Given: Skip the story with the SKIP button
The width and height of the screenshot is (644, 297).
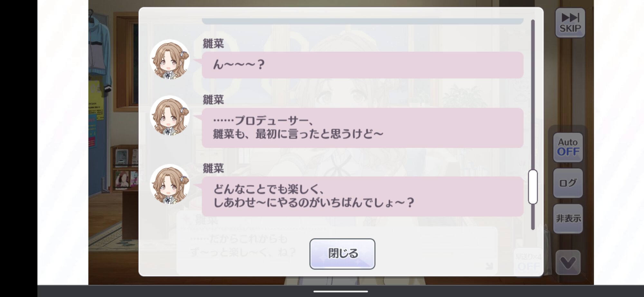Looking at the screenshot, I should (570, 23).
